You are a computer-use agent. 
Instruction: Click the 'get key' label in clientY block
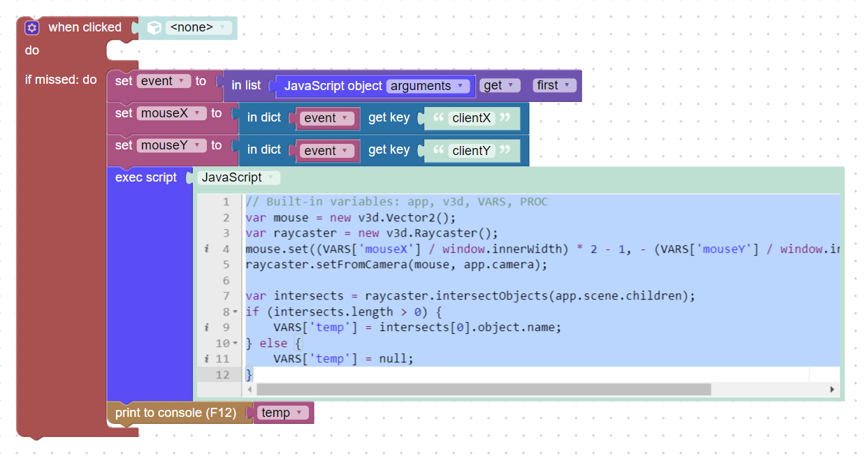click(389, 149)
